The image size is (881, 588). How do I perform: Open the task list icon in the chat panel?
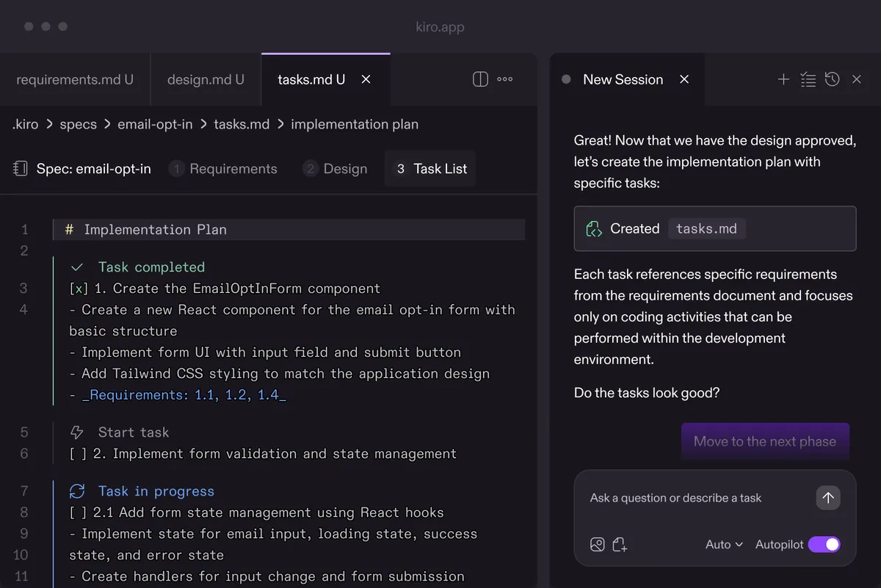[x=808, y=79]
